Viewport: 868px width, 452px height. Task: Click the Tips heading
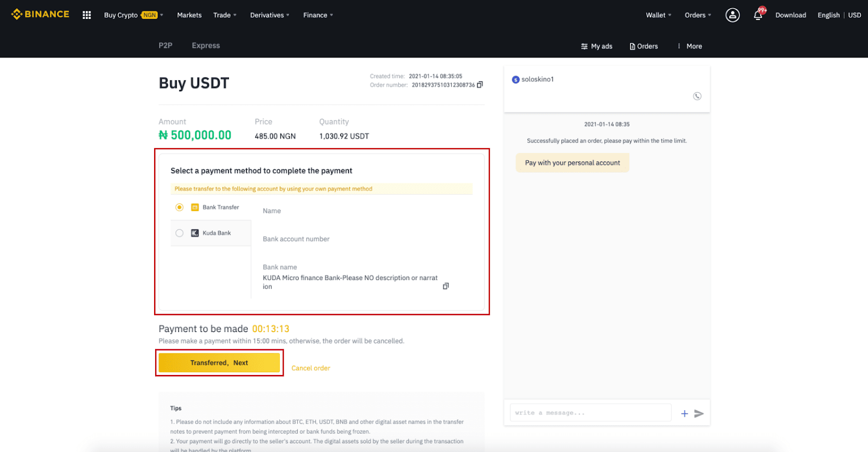point(176,408)
